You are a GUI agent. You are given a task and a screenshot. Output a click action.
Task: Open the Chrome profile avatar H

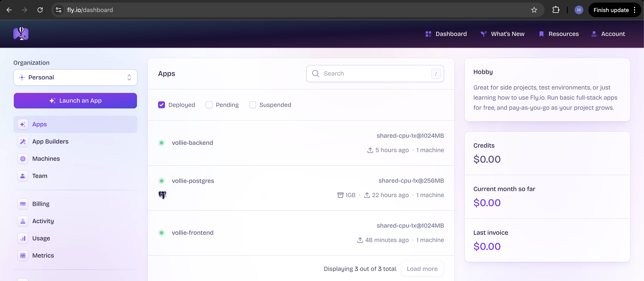point(579,10)
